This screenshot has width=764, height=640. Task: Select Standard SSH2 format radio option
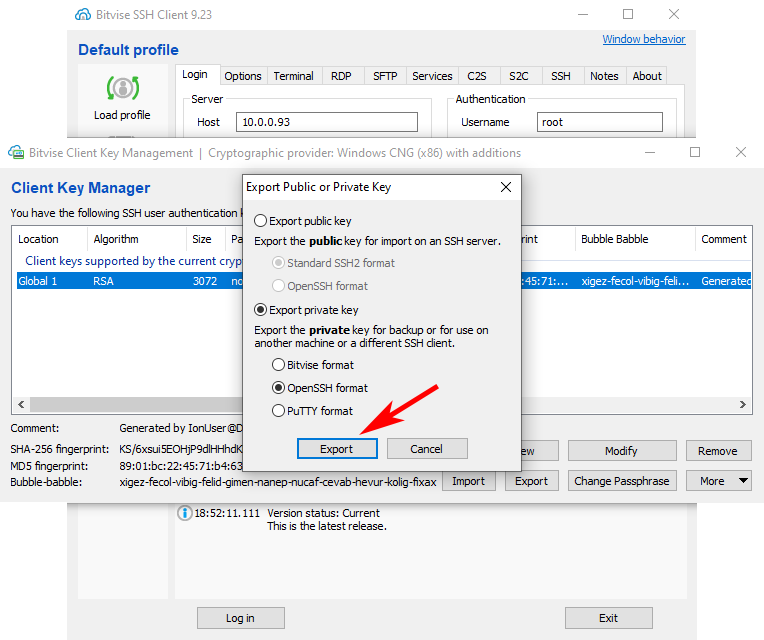(278, 263)
